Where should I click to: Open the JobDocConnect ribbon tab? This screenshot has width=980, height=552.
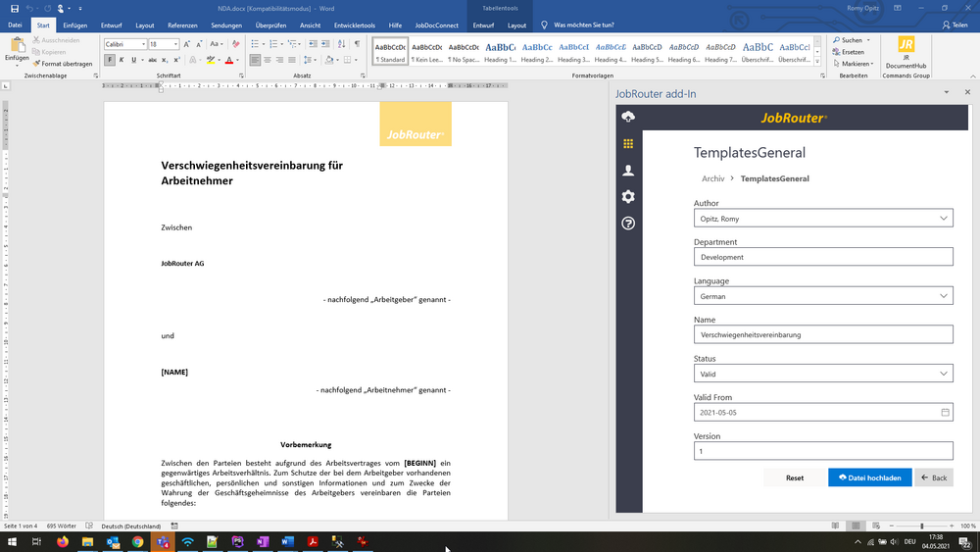click(435, 25)
